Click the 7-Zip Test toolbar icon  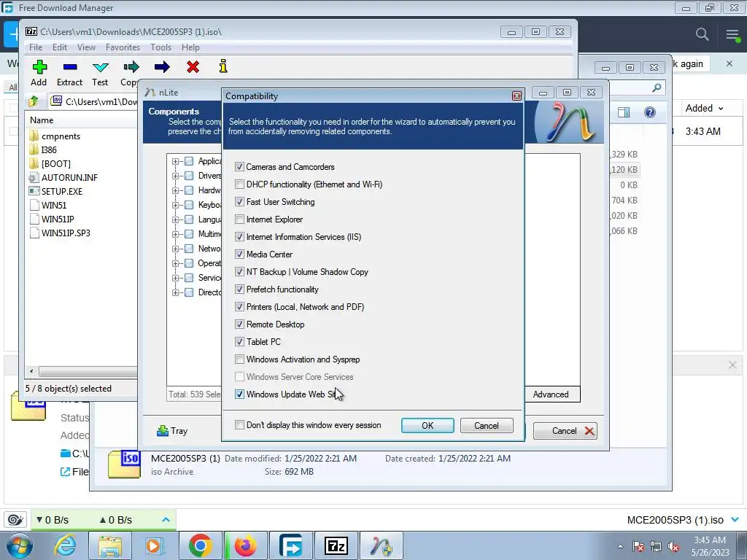[101, 67]
